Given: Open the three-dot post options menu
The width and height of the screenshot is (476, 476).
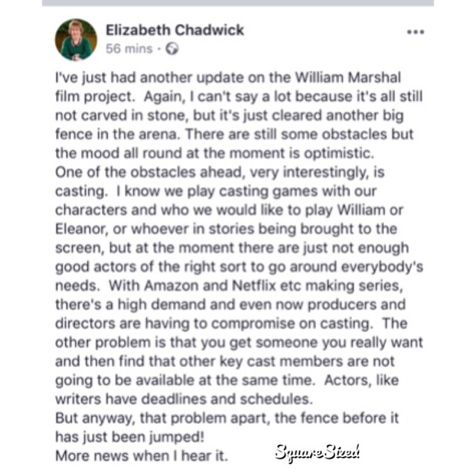Looking at the screenshot, I should 415,32.
